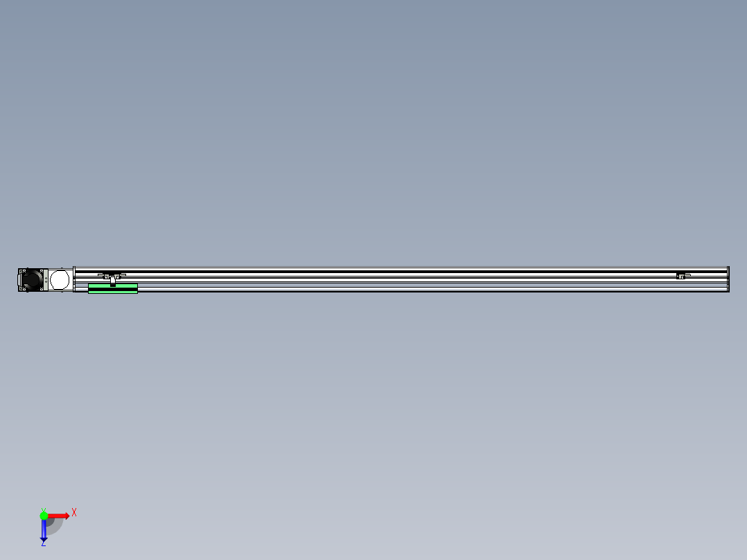Select the grey motor mounting plate with two holes
The width and height of the screenshot is (747, 560).
pyautogui.click(x=46, y=280)
